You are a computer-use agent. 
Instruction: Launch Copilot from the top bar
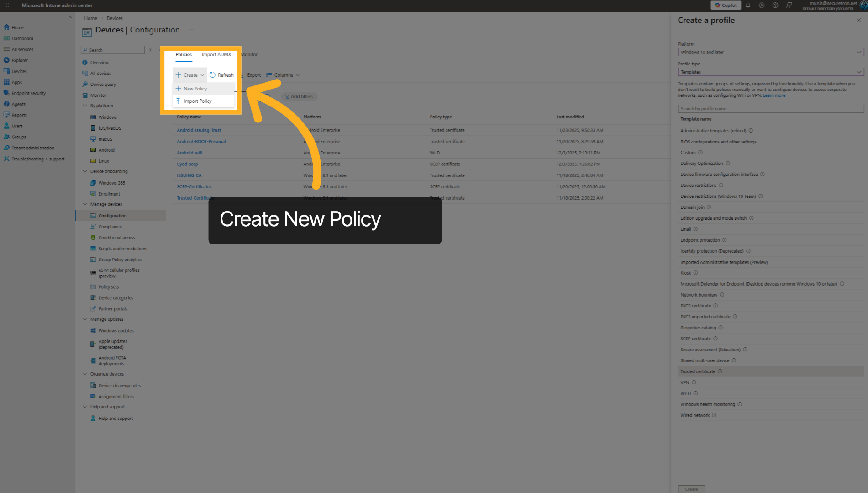coord(726,5)
